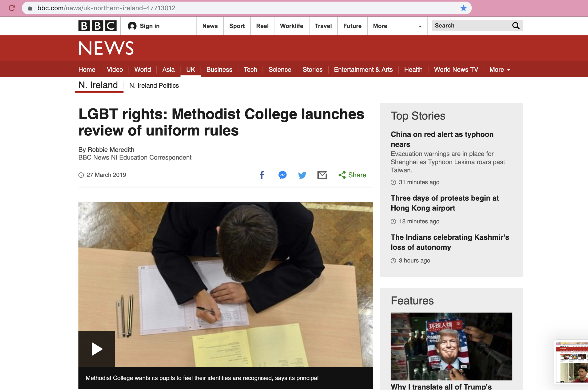
Task: Submit search with the magnifier icon
Action: pos(516,26)
